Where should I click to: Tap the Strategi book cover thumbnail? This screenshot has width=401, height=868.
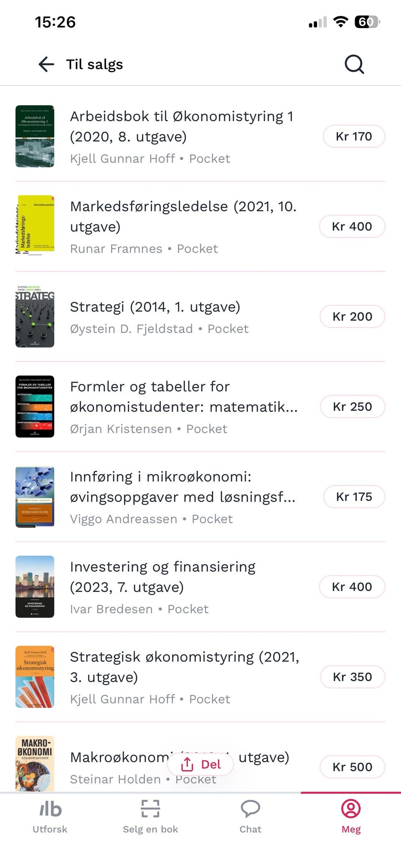coord(35,317)
